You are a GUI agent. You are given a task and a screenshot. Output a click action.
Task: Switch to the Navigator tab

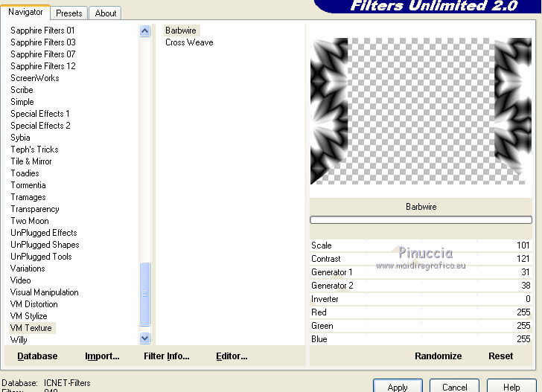tap(25, 12)
